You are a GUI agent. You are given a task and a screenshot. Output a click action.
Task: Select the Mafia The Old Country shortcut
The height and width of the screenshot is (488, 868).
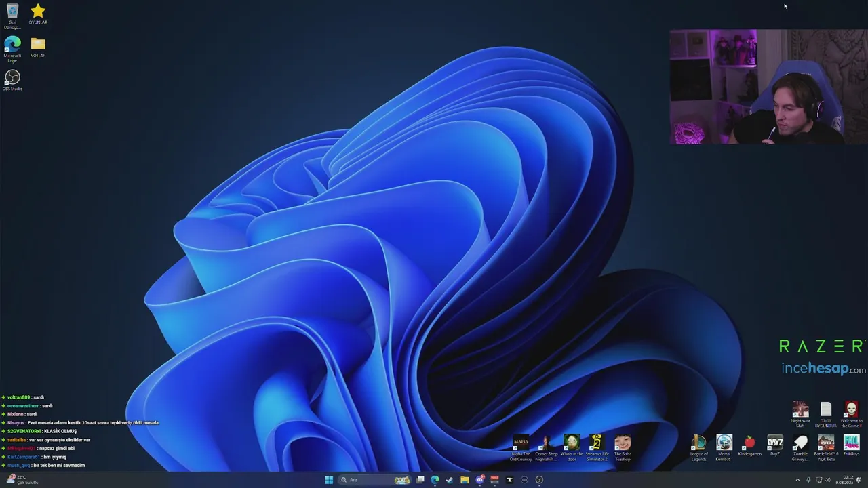click(x=521, y=449)
